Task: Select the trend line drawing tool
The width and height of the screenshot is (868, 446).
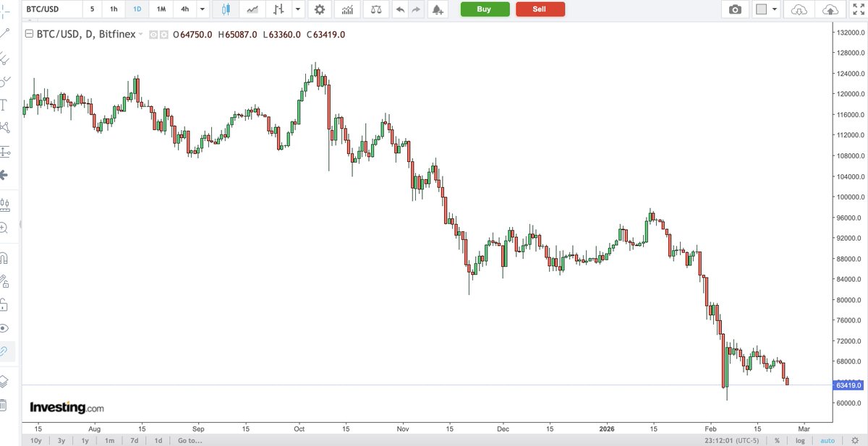Action: (x=5, y=33)
